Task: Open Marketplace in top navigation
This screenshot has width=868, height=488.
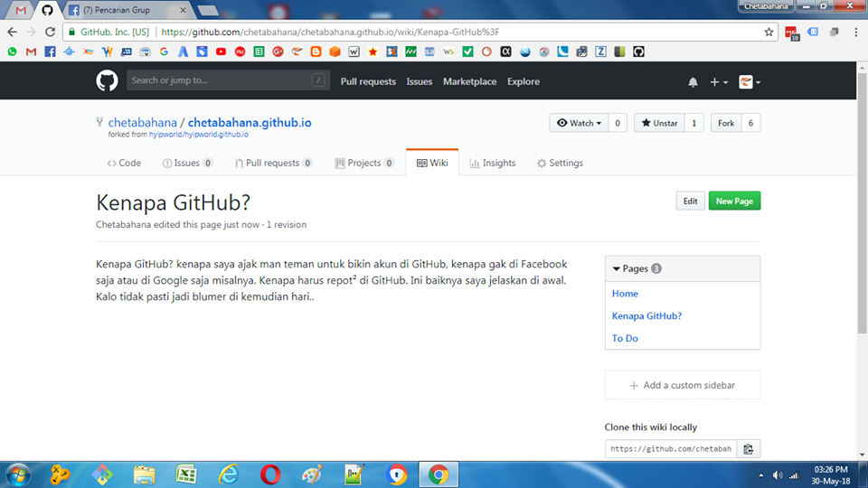Action: (469, 81)
